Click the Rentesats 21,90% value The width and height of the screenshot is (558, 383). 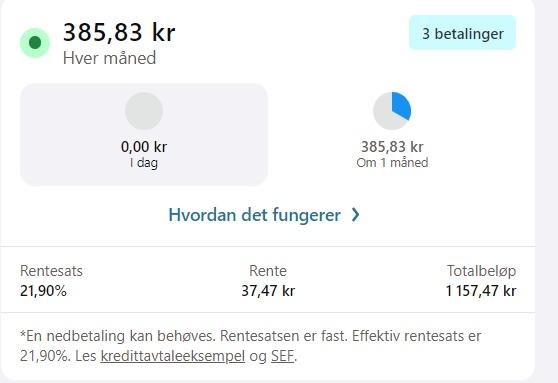pyautogui.click(x=43, y=291)
